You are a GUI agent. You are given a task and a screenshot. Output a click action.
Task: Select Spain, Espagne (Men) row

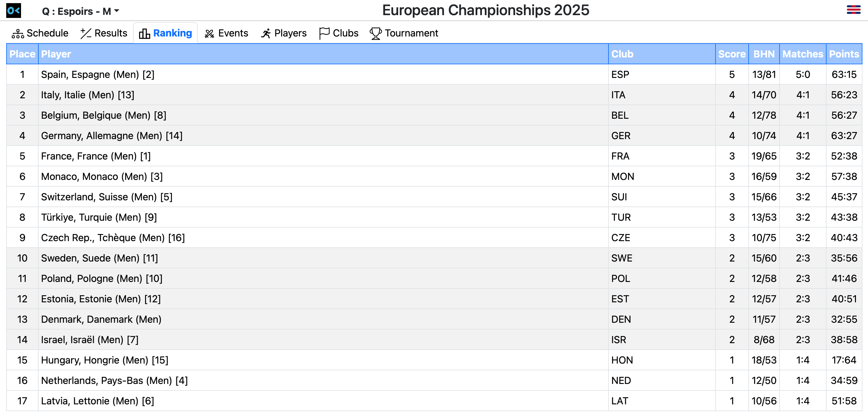click(x=97, y=75)
